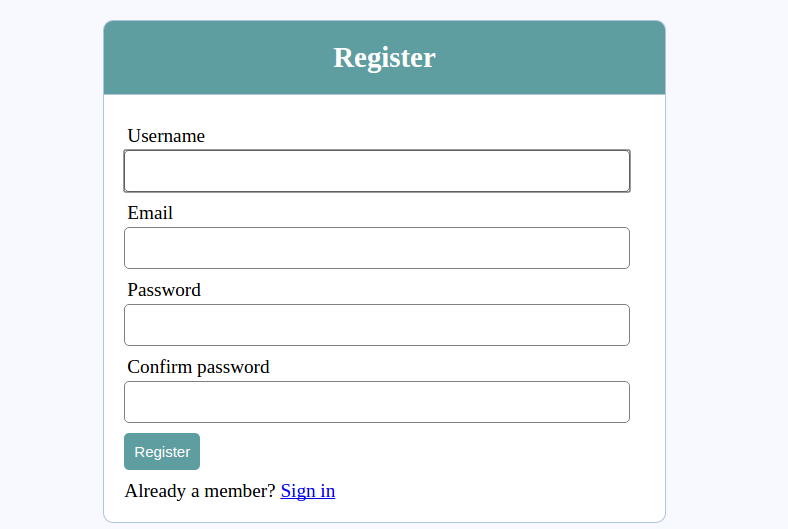Click the Password label above its field
Viewport: 788px width, 529px height.
tap(164, 290)
